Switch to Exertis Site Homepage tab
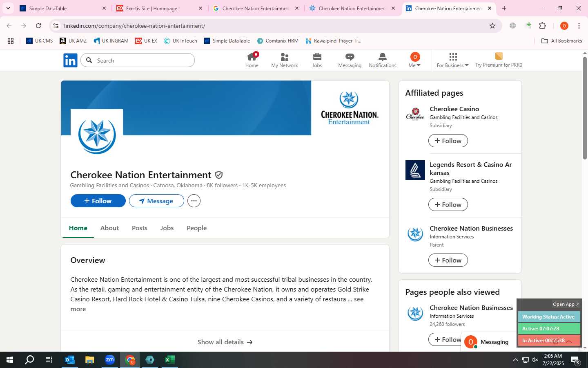 tap(159, 8)
